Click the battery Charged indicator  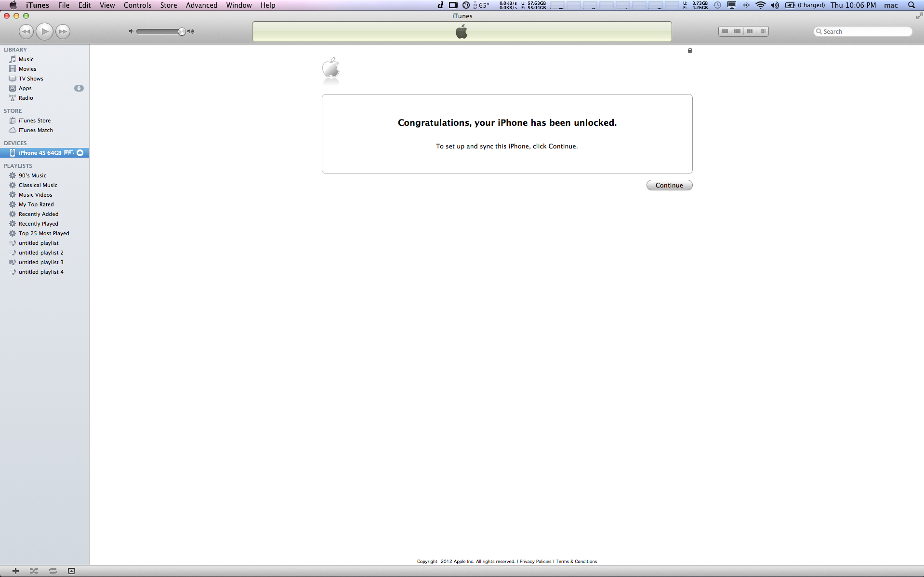pos(805,5)
